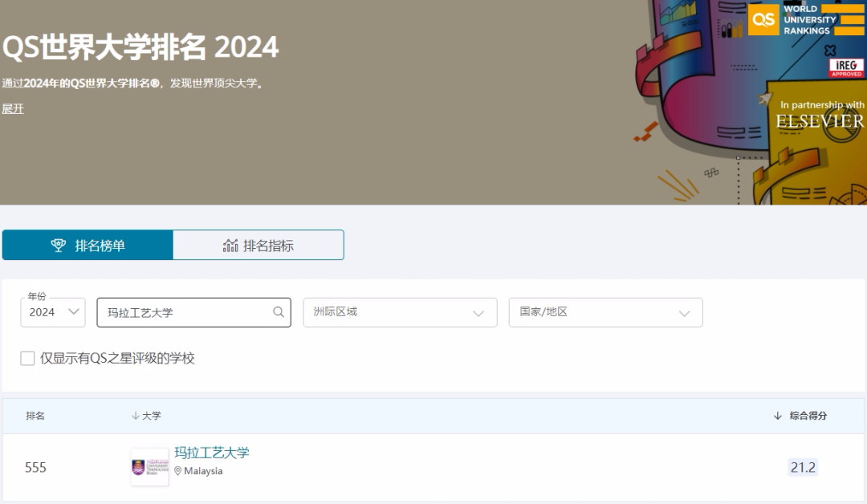
Task: Enable 仅显示有QS之星评级的学校 checkbox
Action: 26,359
